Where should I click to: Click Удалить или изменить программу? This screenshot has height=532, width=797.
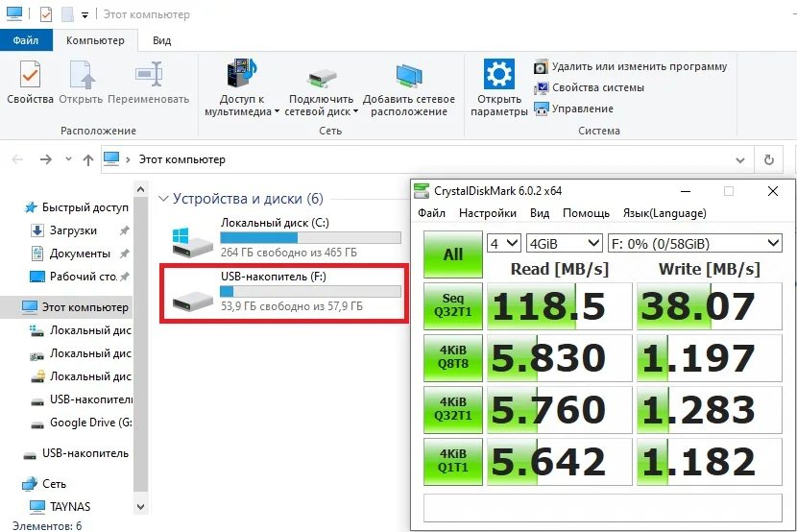point(631,66)
